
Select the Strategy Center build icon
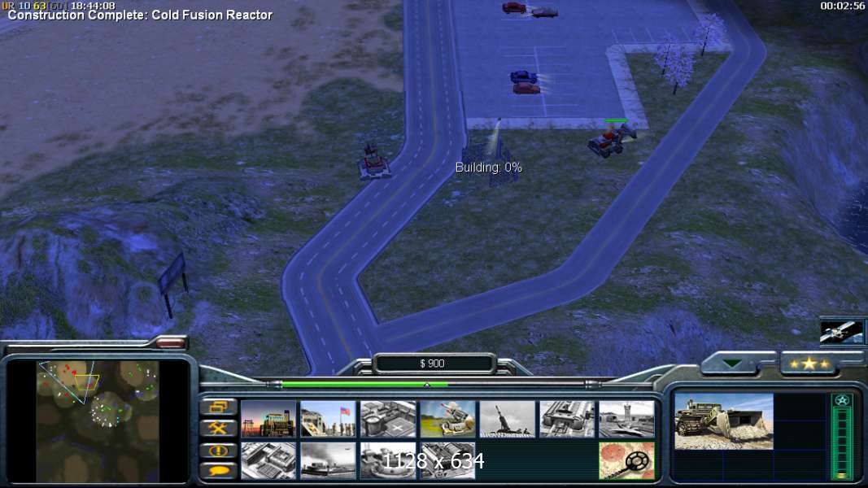[268, 460]
